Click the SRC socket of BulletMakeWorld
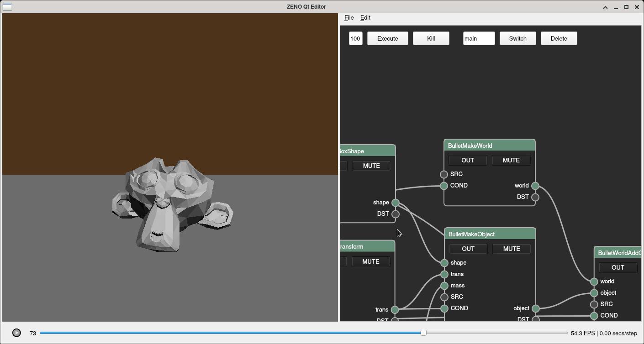 [444, 174]
